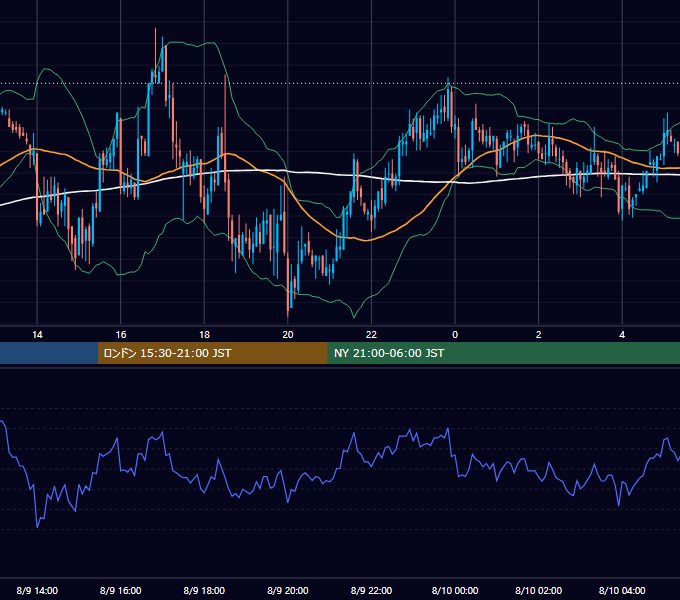Click the NY 21:00-06:00 JST session bar

503,353
